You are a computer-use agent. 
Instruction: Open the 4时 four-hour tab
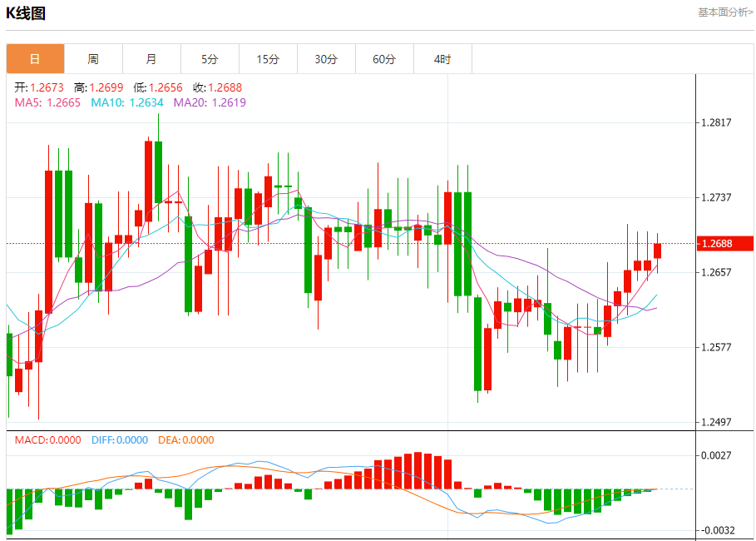click(x=442, y=59)
